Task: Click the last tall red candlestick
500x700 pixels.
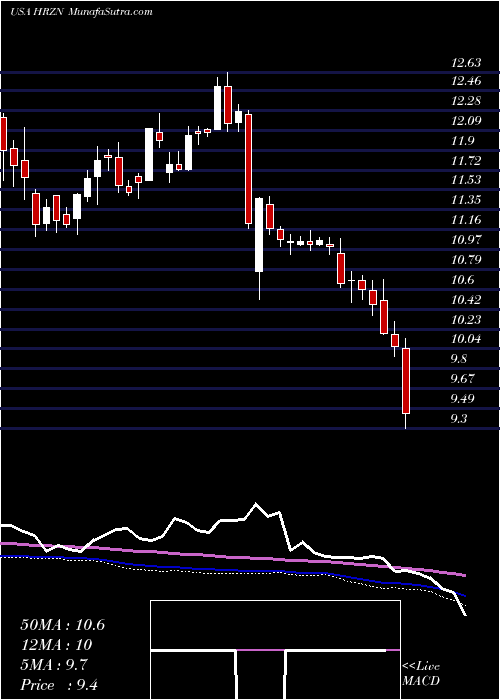Action: click(406, 381)
